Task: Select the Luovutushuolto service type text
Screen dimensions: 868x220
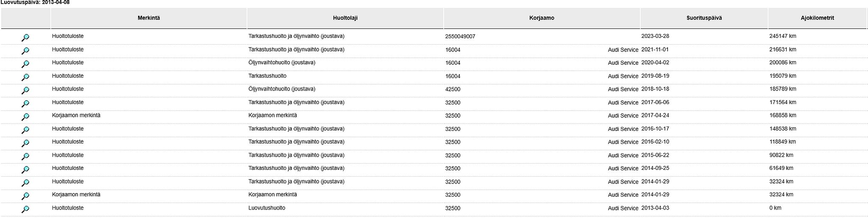Action: click(x=267, y=208)
